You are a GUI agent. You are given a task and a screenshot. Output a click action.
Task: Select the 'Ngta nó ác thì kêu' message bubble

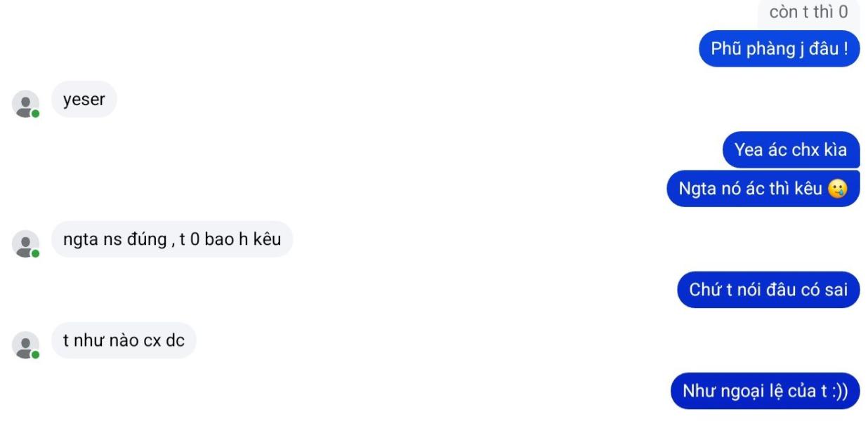tap(763, 189)
